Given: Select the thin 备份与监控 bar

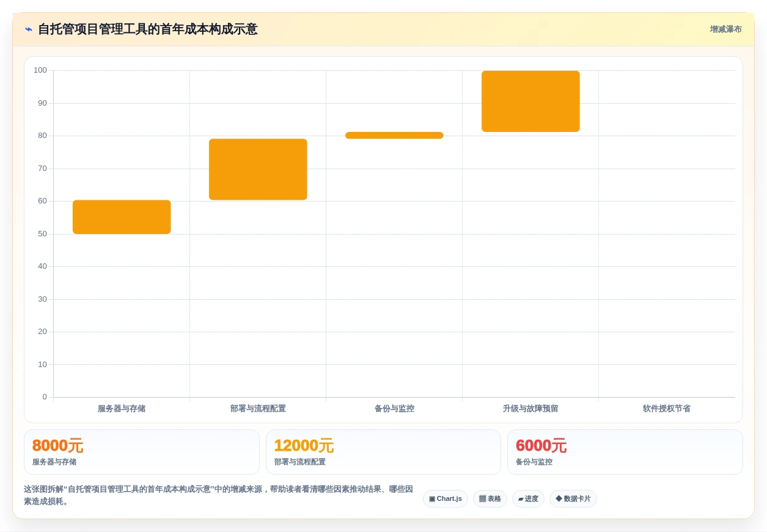Looking at the screenshot, I should [394, 135].
